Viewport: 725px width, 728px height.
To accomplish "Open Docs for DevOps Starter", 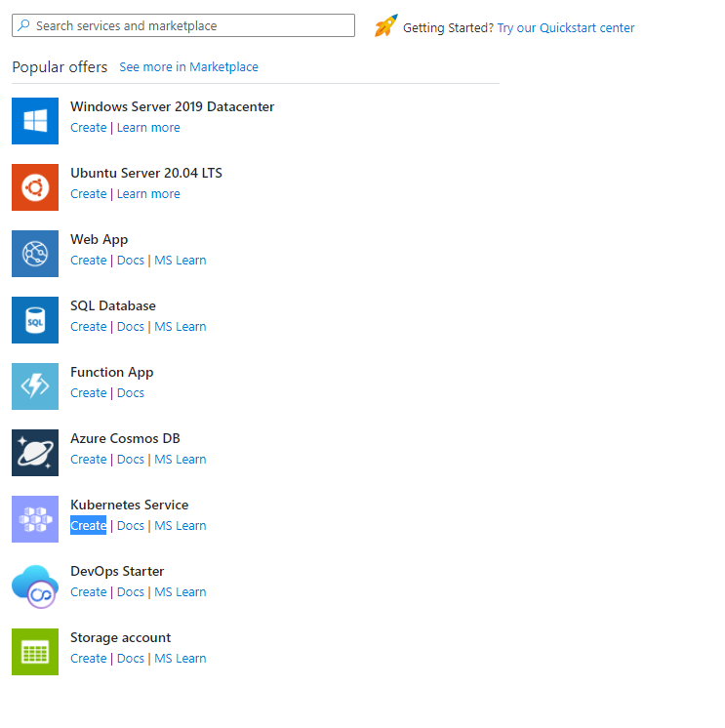I will click(x=131, y=592).
